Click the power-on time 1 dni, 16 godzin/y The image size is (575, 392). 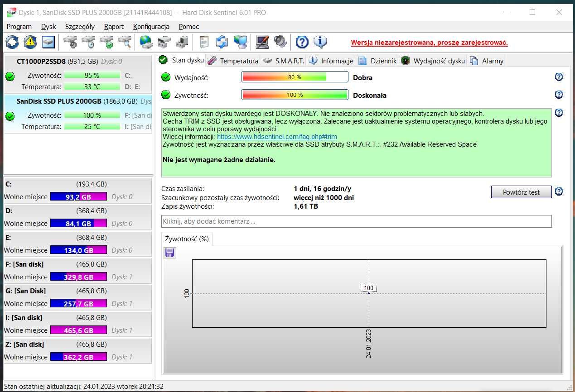point(322,189)
